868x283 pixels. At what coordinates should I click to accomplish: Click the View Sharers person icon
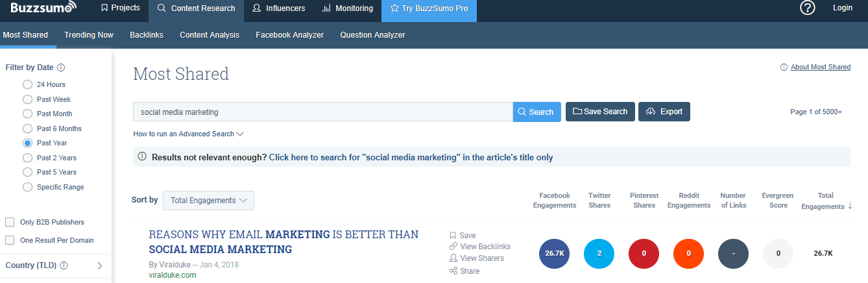[453, 258]
